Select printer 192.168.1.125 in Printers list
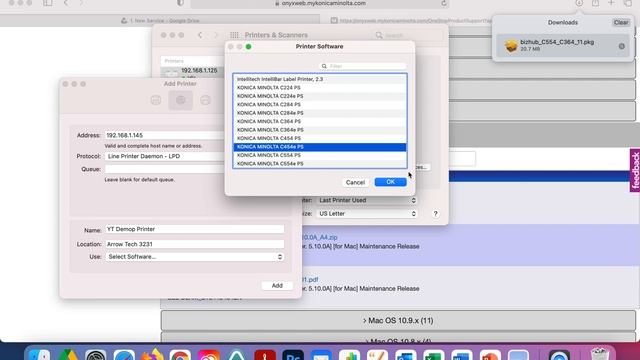 point(193,72)
